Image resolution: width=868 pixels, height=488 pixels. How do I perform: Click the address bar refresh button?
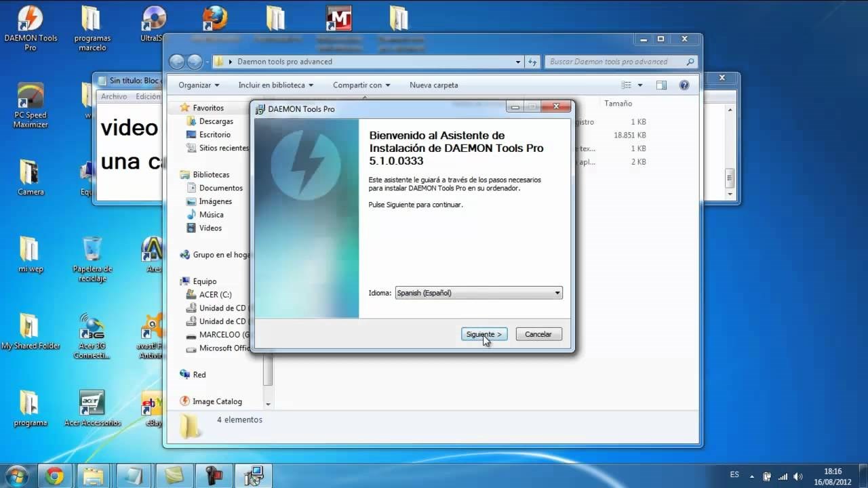tap(532, 62)
